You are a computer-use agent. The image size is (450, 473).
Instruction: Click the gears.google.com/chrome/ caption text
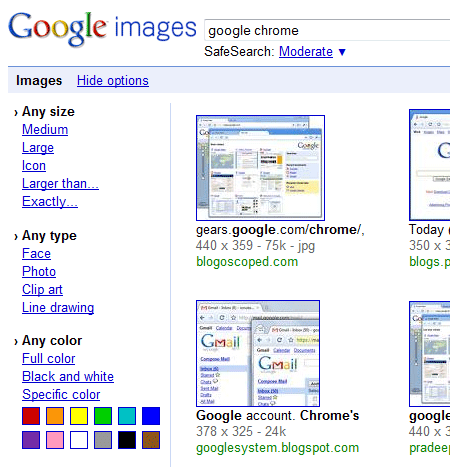280,230
